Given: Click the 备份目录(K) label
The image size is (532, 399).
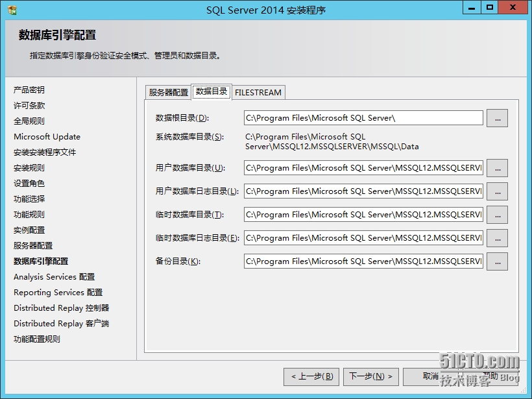Looking at the screenshot, I should 178,261.
